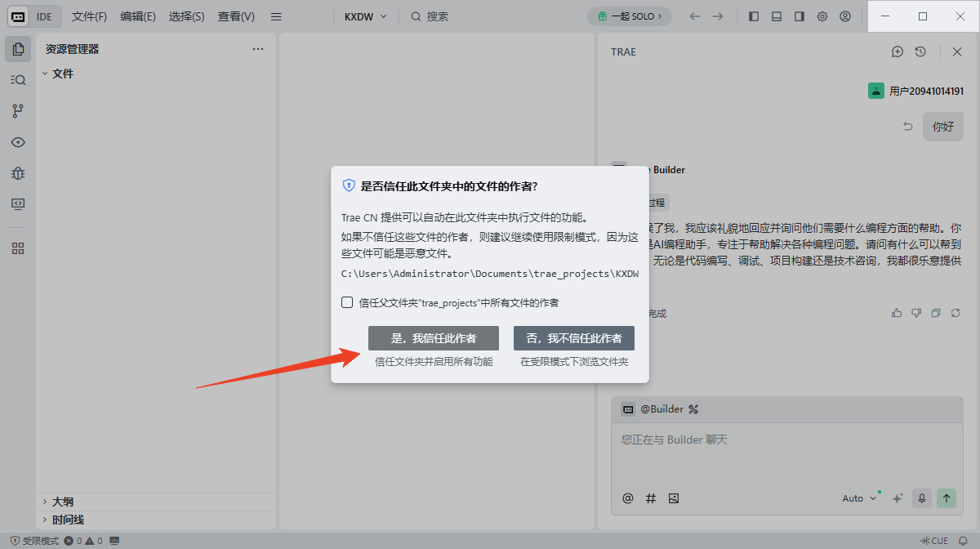Open the Explorer icon in the activity bar

[x=18, y=48]
